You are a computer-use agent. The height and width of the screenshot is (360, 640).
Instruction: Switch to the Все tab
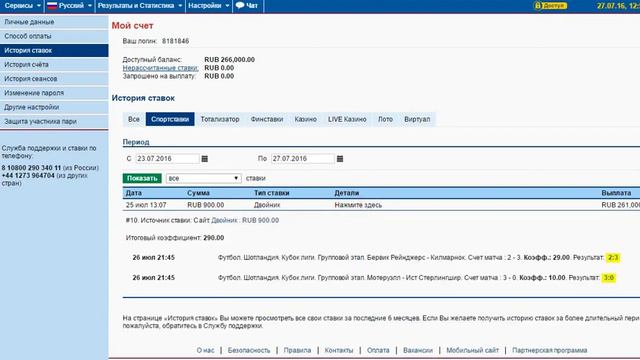click(x=134, y=119)
